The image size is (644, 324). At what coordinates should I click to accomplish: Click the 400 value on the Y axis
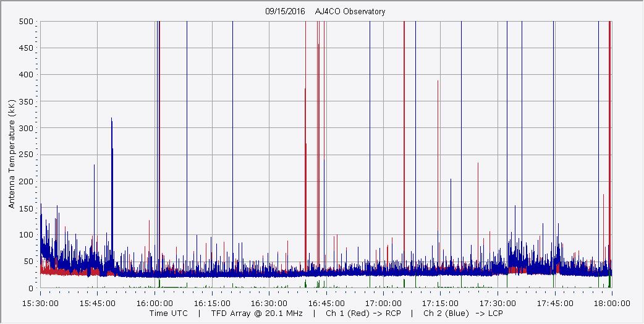[x=27, y=75]
